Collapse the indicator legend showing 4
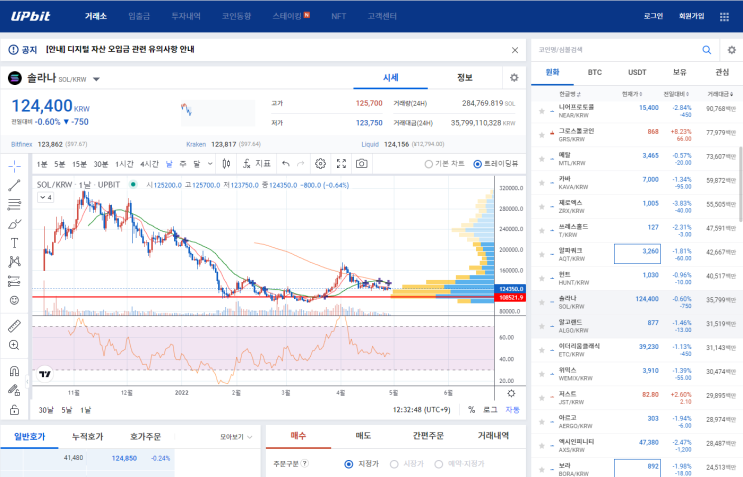743x477 pixels. (45, 198)
